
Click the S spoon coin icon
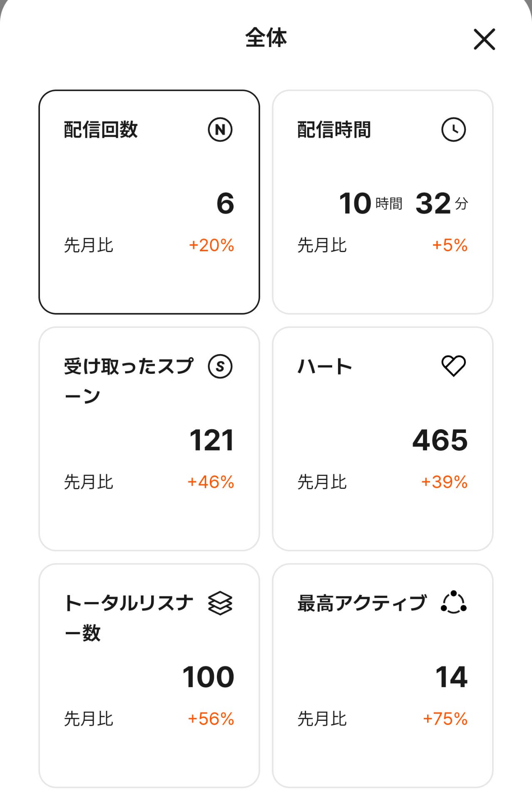[220, 366]
